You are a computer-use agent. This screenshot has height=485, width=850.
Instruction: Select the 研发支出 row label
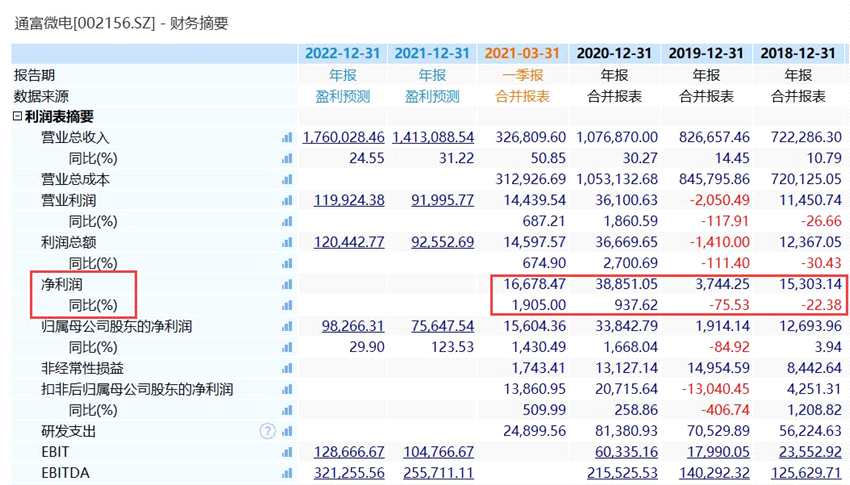pos(68,431)
